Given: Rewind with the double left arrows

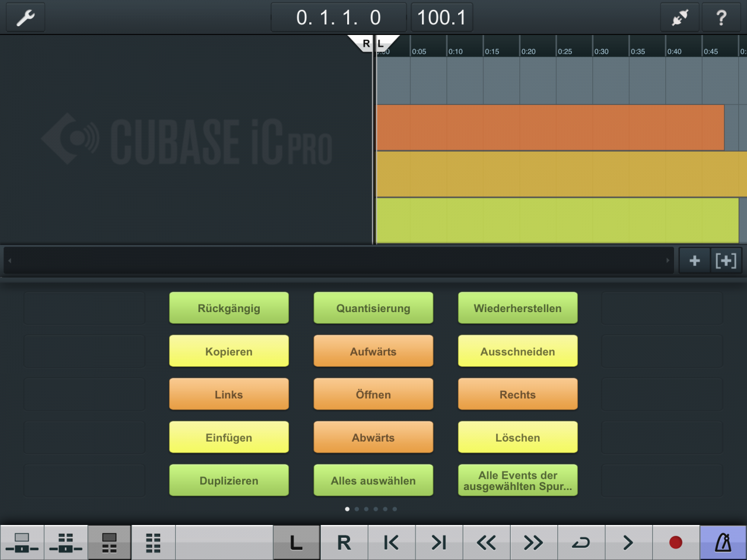Looking at the screenshot, I should 487,542.
